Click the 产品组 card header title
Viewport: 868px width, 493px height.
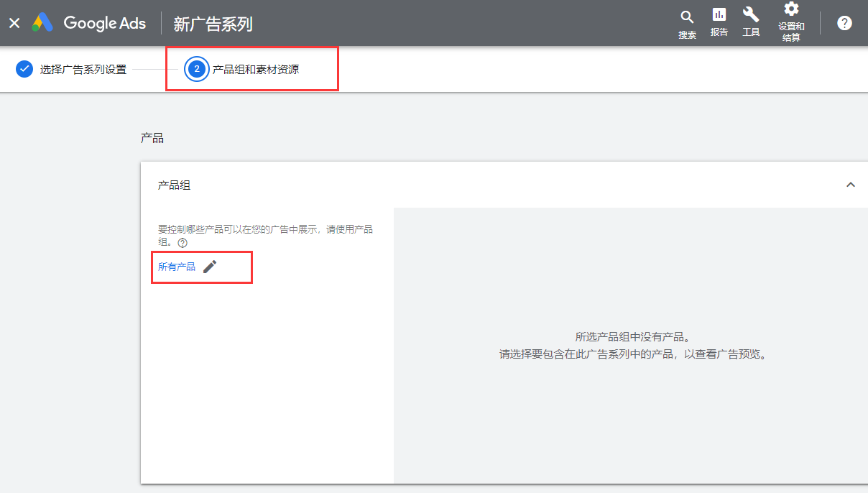pyautogui.click(x=174, y=185)
